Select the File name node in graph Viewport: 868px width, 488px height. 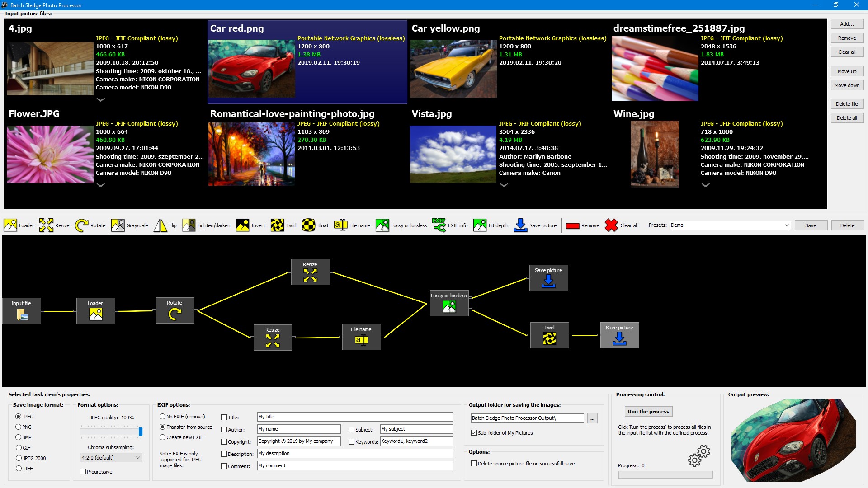pos(361,337)
